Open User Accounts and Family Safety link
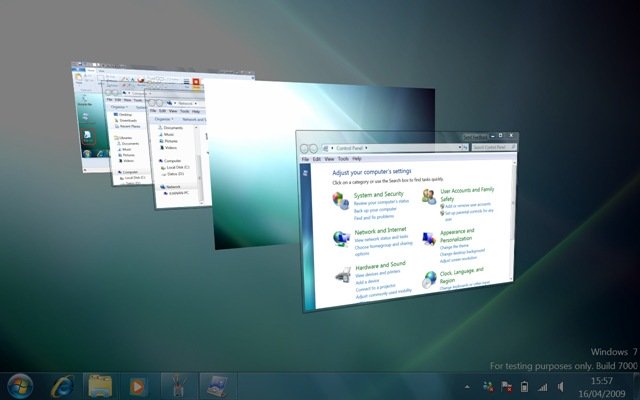This screenshot has height=400, width=640. (x=467, y=194)
